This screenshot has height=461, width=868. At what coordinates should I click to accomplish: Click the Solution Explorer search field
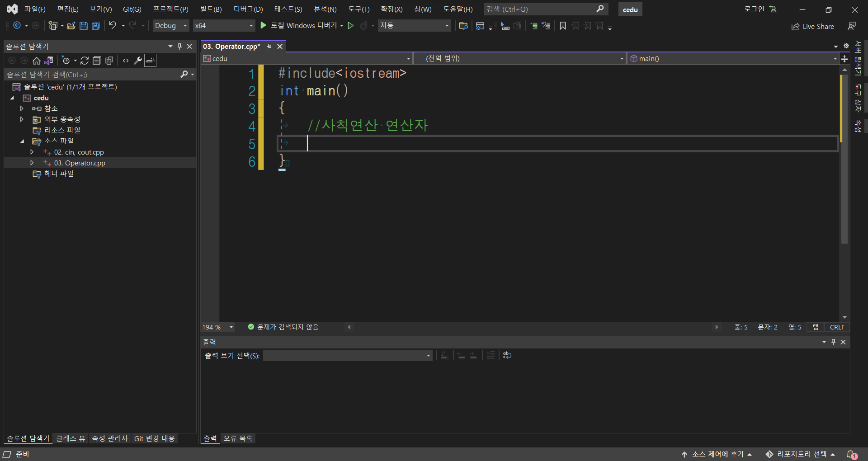click(92, 75)
